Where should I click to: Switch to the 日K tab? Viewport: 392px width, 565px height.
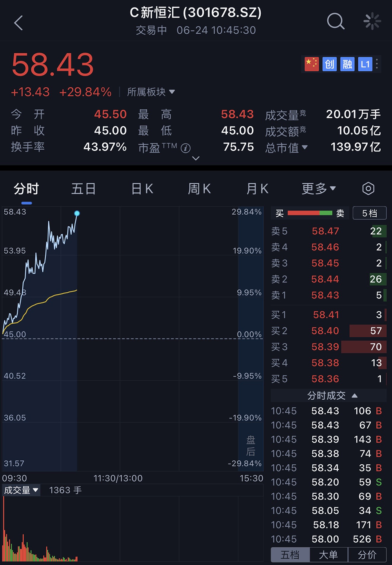coord(141,188)
